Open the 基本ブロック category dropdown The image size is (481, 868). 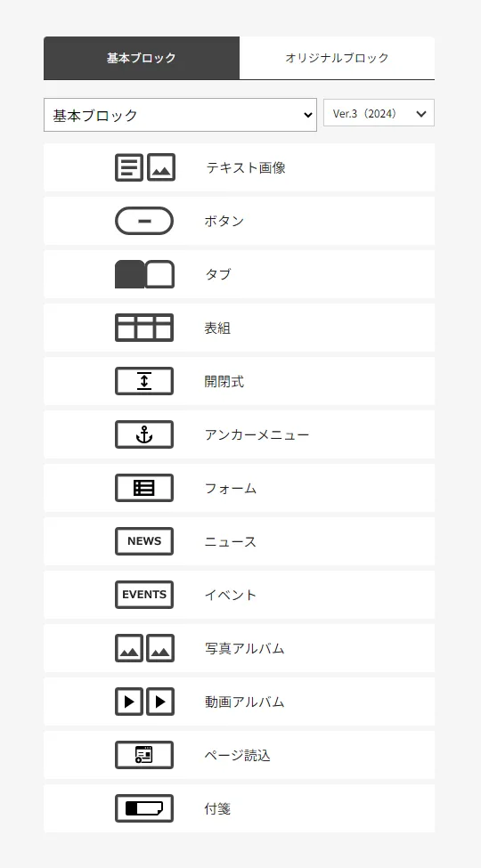(x=180, y=115)
